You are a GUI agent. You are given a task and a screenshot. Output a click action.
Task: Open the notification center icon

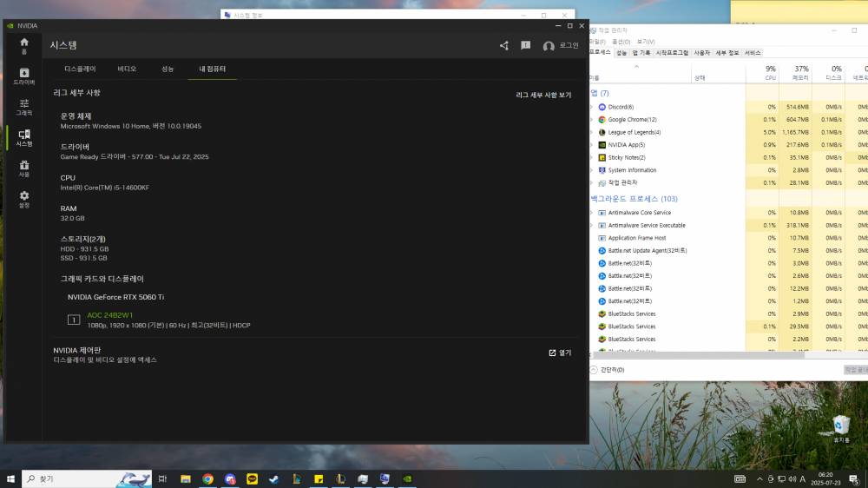pyautogui.click(x=854, y=479)
